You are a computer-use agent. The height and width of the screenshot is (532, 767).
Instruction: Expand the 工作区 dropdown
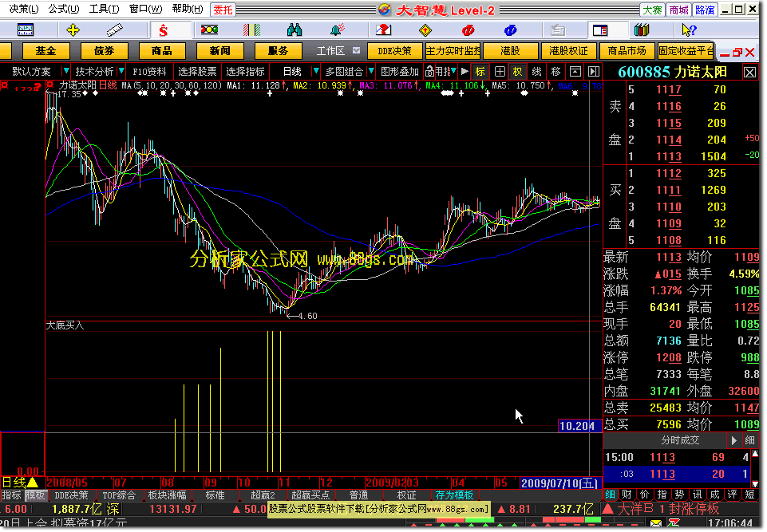(356, 50)
